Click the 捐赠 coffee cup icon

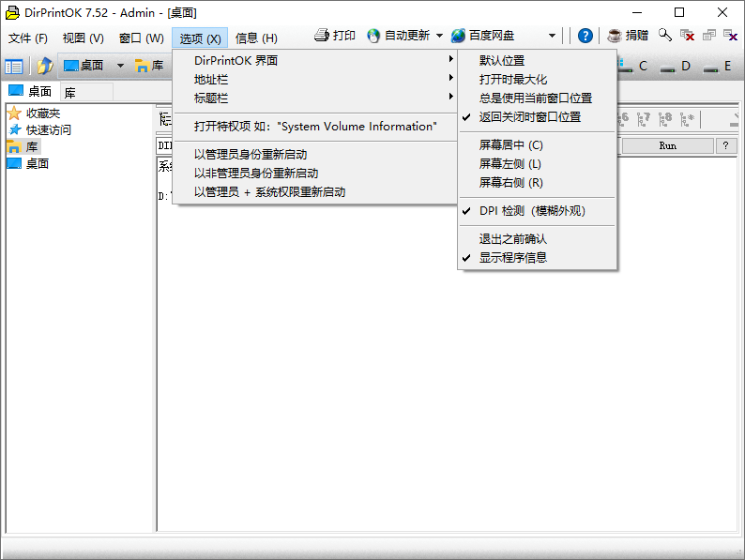click(x=615, y=36)
